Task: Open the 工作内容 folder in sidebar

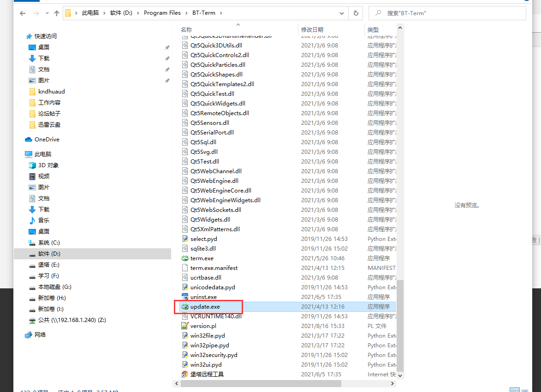Action: click(x=49, y=102)
